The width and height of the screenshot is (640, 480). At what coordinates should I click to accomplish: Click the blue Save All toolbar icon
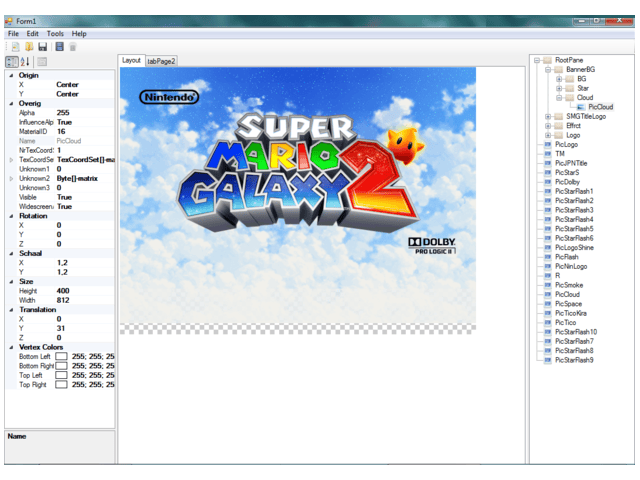pyautogui.click(x=60, y=46)
